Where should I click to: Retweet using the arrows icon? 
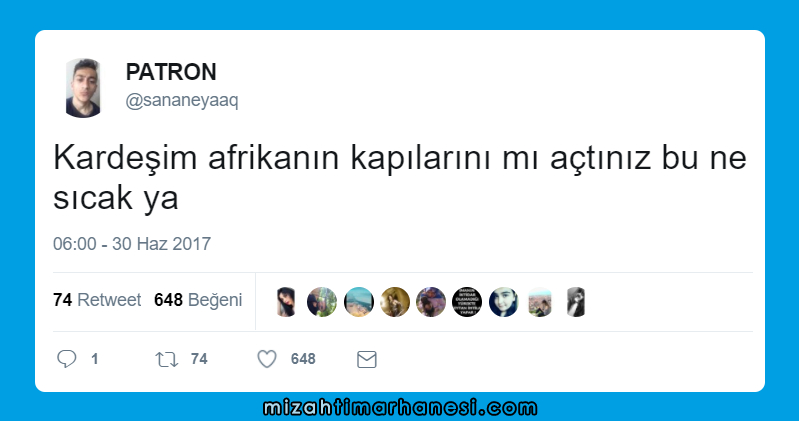pyautogui.click(x=167, y=359)
